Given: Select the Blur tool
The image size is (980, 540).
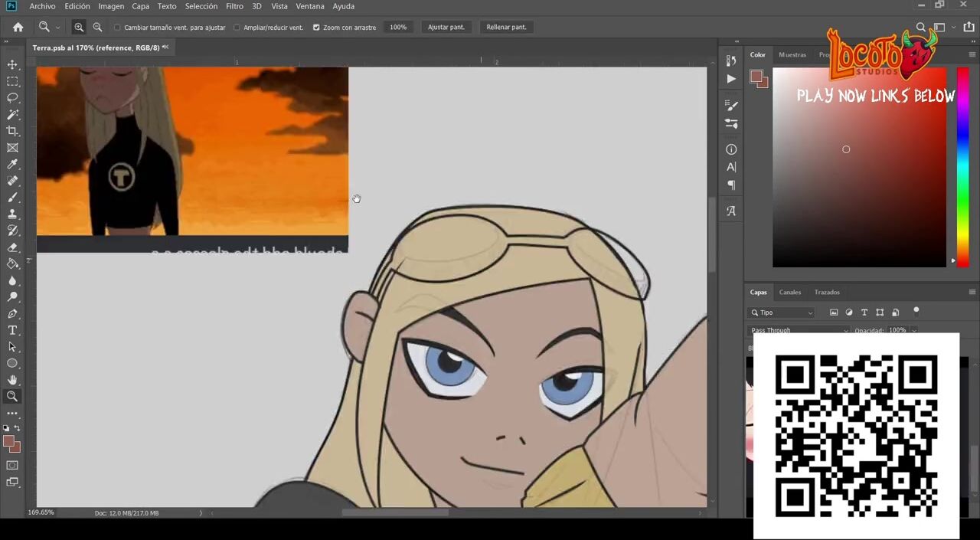Looking at the screenshot, I should point(12,280).
